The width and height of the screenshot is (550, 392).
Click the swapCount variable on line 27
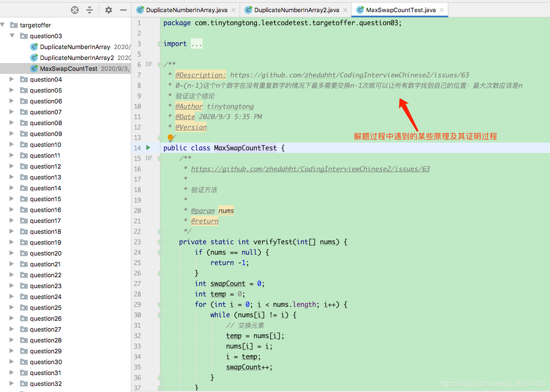(228, 283)
